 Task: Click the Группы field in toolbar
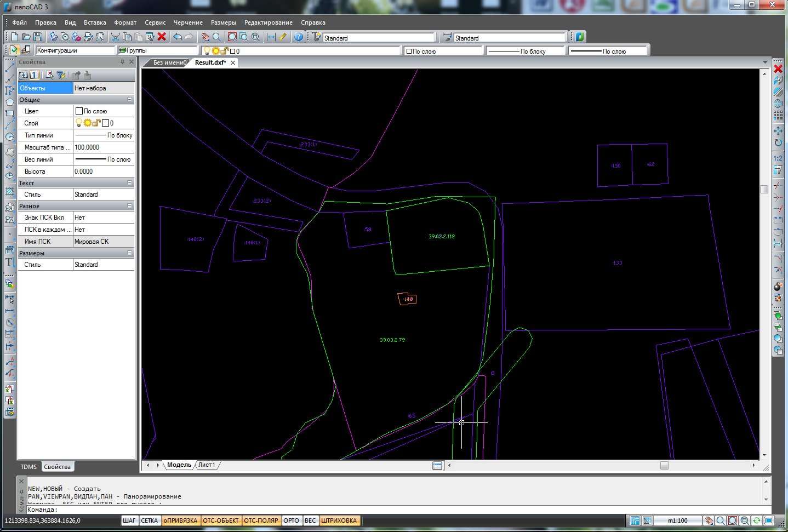(x=159, y=50)
